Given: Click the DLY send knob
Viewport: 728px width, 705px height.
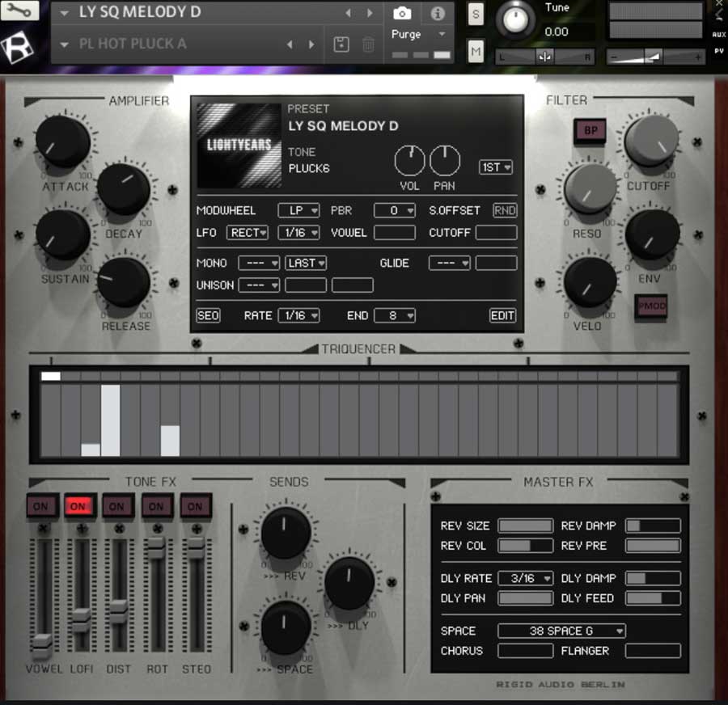Looking at the screenshot, I should point(349,584).
